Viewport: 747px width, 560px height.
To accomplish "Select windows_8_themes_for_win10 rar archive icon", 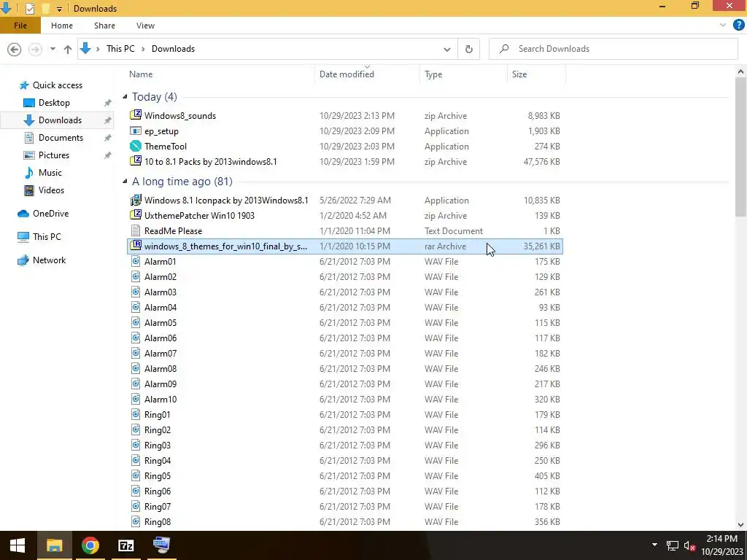I will pyautogui.click(x=136, y=245).
